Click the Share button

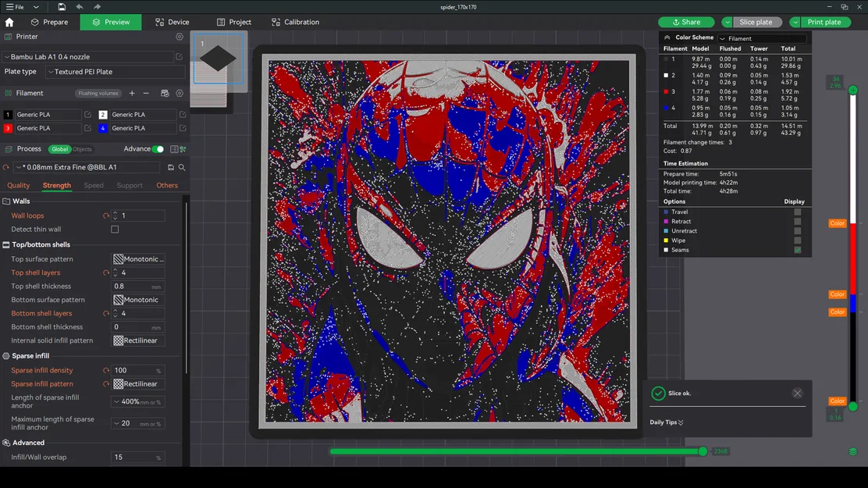(x=686, y=22)
